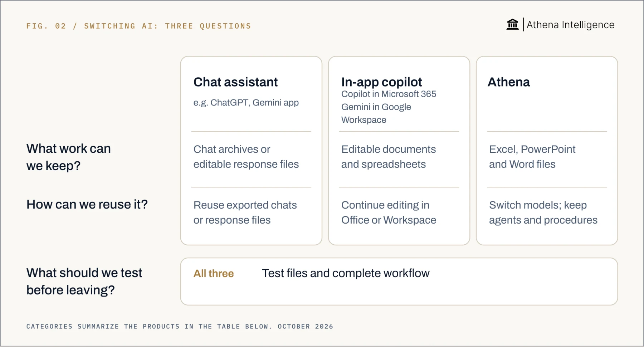Click 'Editable documents and spreadsheets' cell
This screenshot has width=644, height=347.
[x=389, y=157]
